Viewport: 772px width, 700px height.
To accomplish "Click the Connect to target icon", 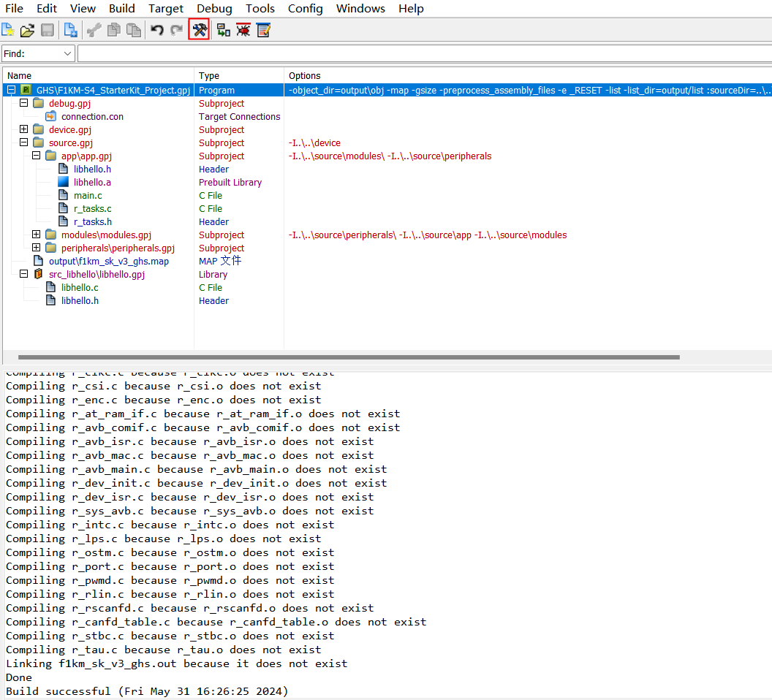I will click(224, 30).
